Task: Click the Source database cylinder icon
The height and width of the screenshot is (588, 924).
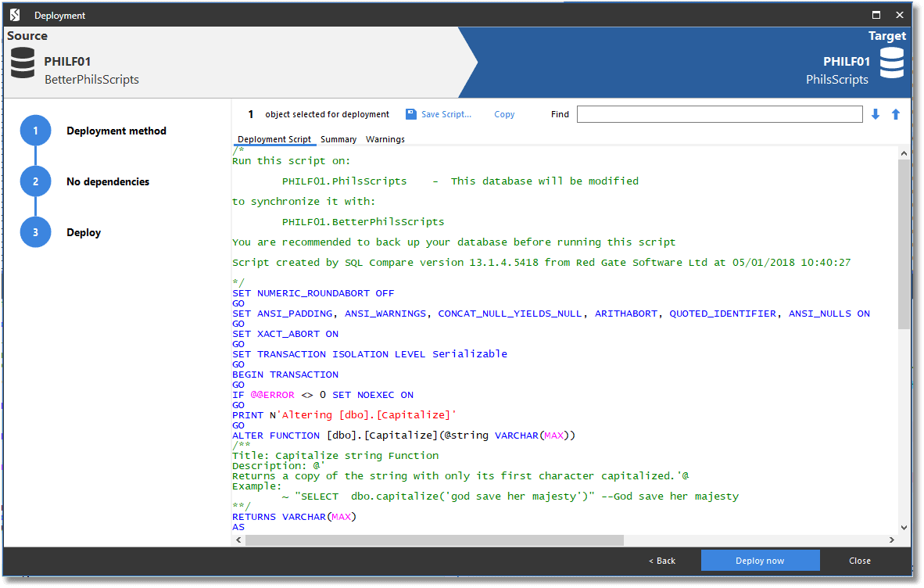Action: [x=23, y=63]
